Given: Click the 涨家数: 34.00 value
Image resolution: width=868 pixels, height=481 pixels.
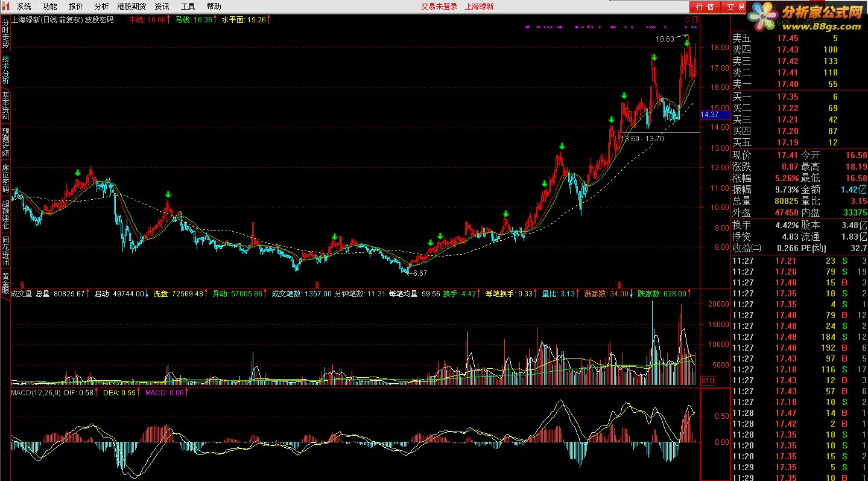Looking at the screenshot, I should [x=607, y=294].
